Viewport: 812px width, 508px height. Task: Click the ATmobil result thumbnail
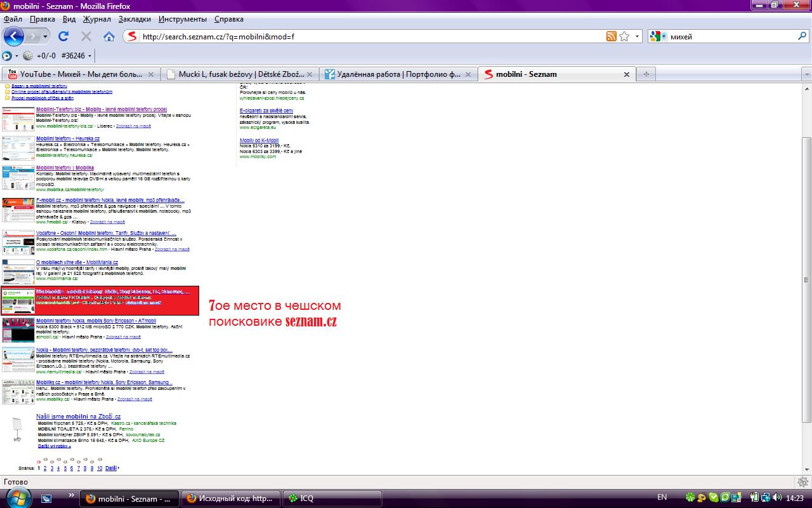18,330
